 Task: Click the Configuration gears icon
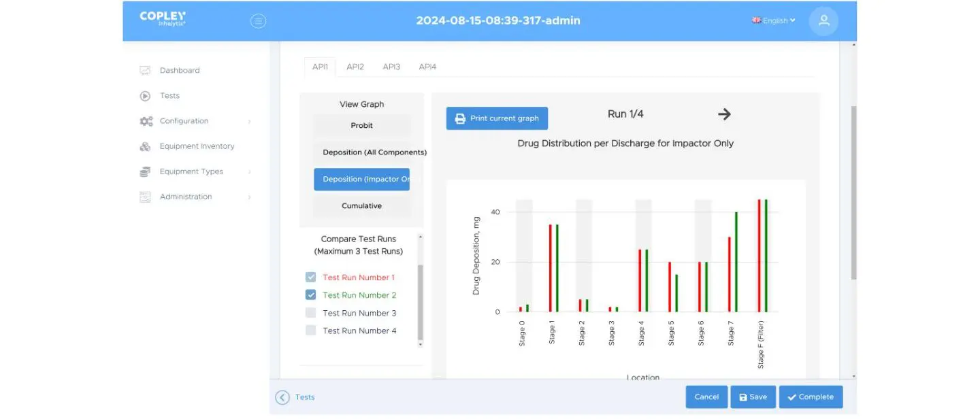click(145, 120)
